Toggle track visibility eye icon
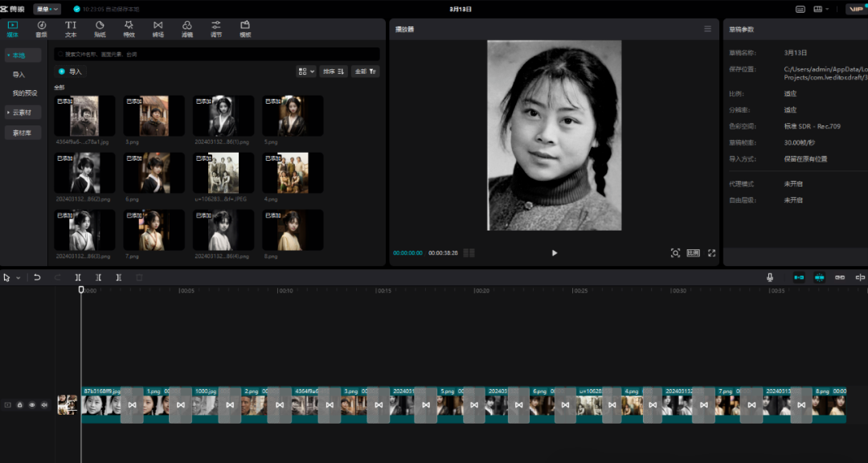 point(32,405)
